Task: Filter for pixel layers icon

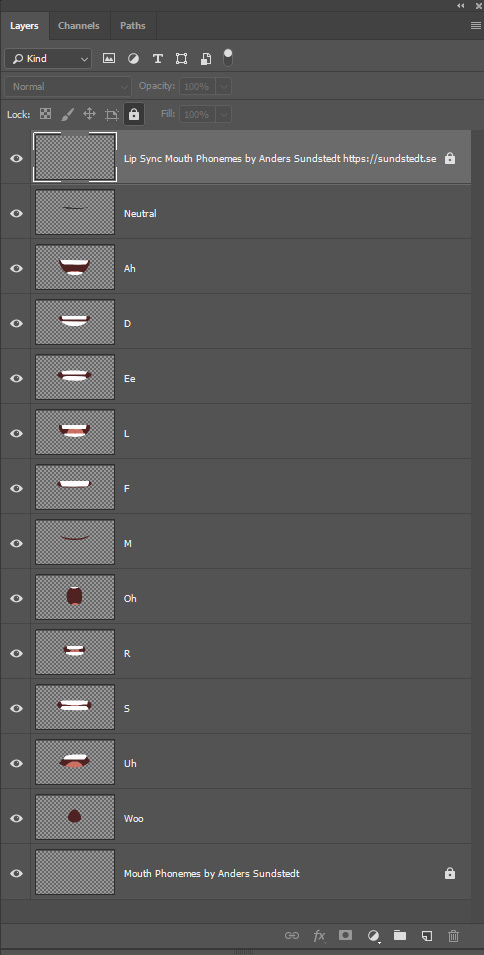Action: 109,58
